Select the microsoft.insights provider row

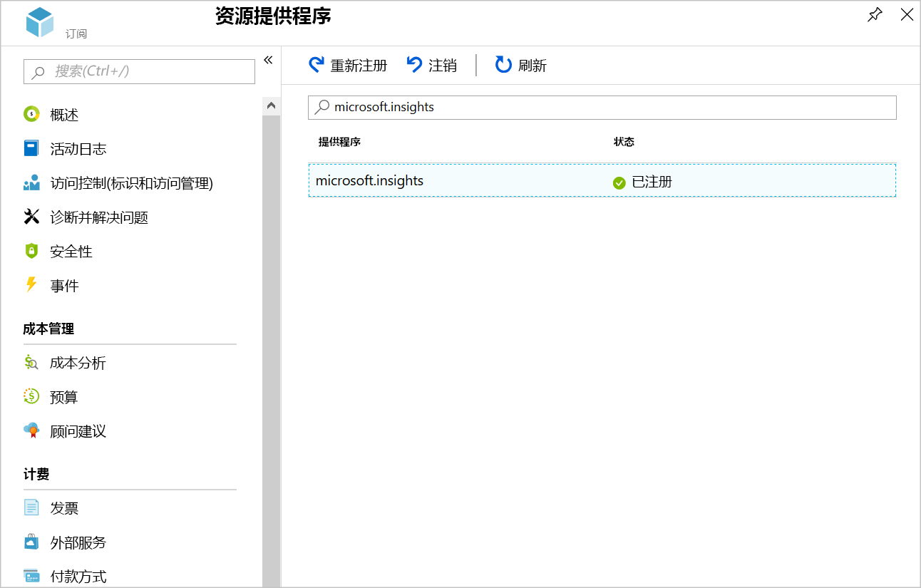pyautogui.click(x=602, y=180)
